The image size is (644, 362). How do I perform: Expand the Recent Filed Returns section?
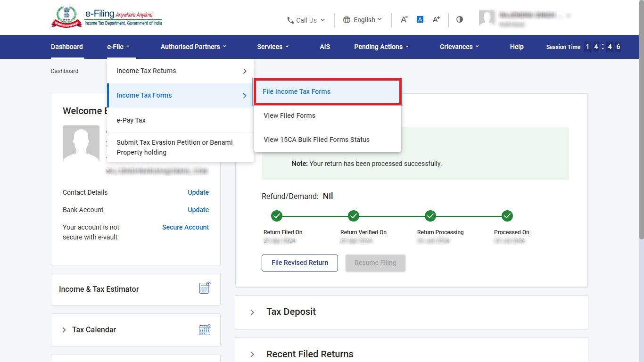point(252,354)
